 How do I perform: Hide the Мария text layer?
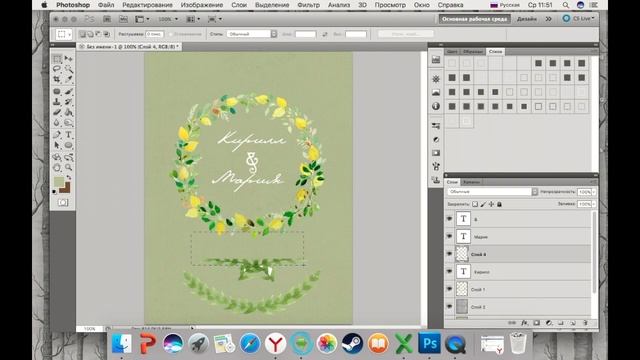tap(449, 236)
